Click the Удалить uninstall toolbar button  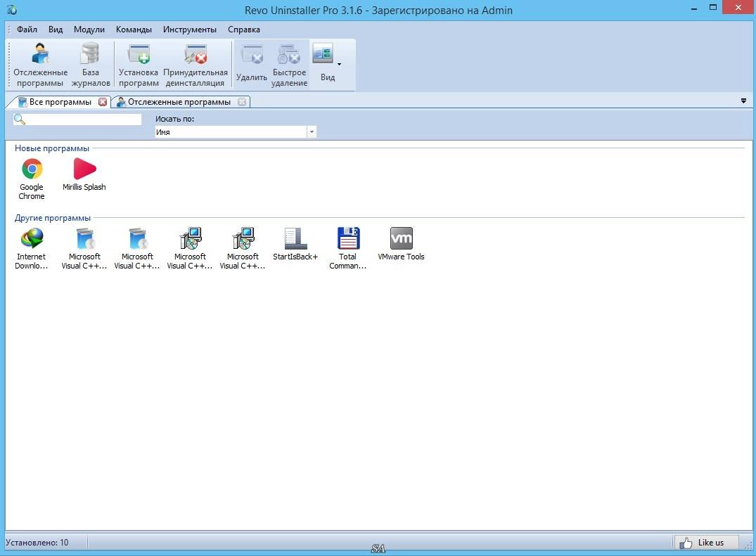click(x=252, y=65)
